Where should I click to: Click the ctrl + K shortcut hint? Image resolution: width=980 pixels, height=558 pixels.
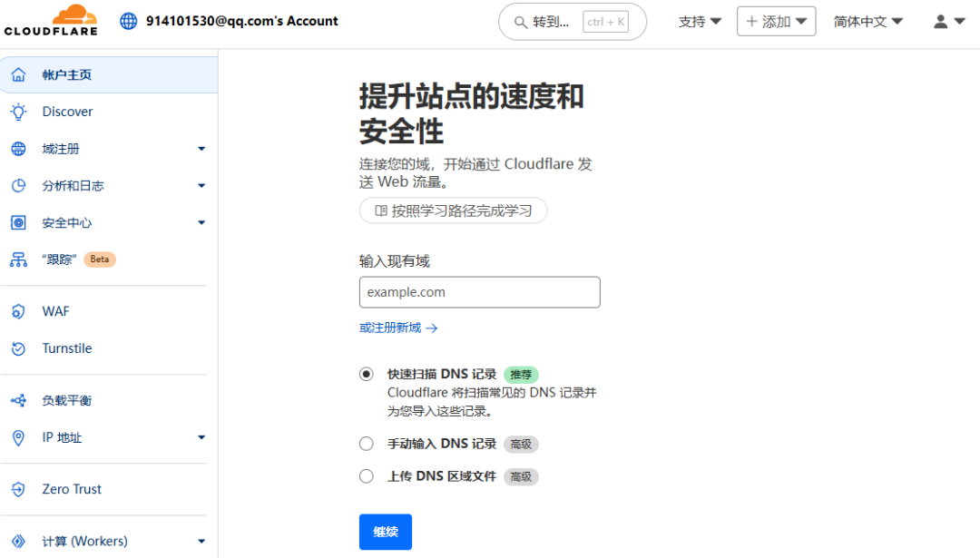coord(605,22)
